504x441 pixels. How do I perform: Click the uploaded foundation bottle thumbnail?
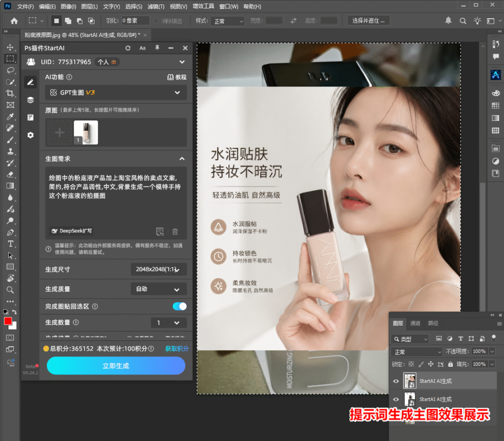click(x=86, y=133)
